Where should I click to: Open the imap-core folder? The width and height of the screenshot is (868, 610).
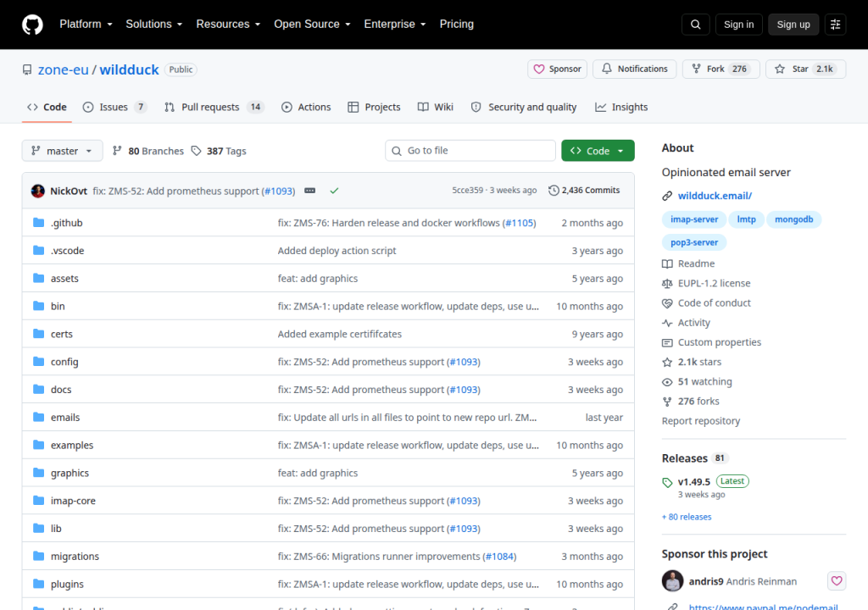click(73, 501)
